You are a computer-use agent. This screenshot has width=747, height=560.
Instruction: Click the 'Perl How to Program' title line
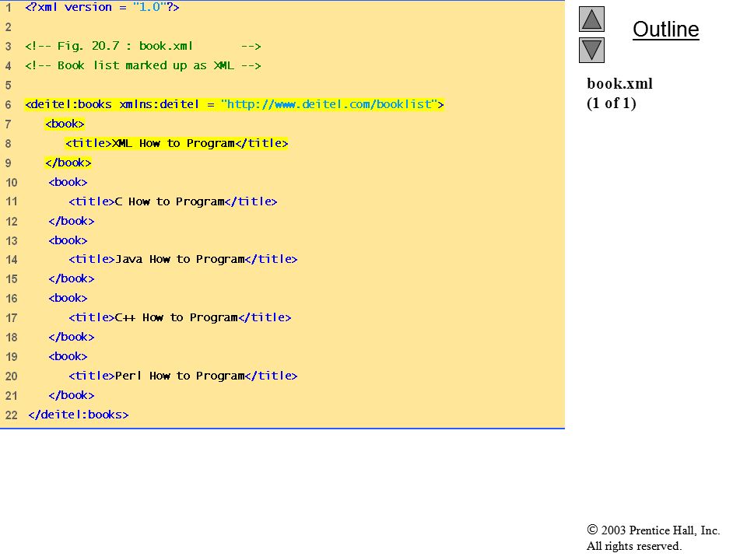(x=183, y=376)
